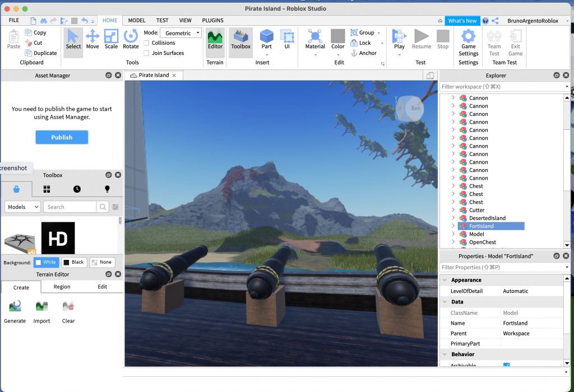Select the Move tool
This screenshot has width=574, height=392.
tap(92, 39)
